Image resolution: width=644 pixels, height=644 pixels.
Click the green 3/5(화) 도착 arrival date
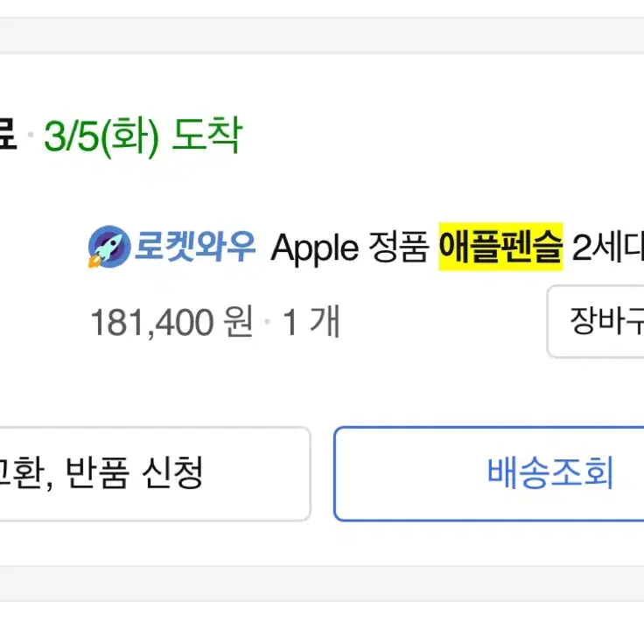143,136
